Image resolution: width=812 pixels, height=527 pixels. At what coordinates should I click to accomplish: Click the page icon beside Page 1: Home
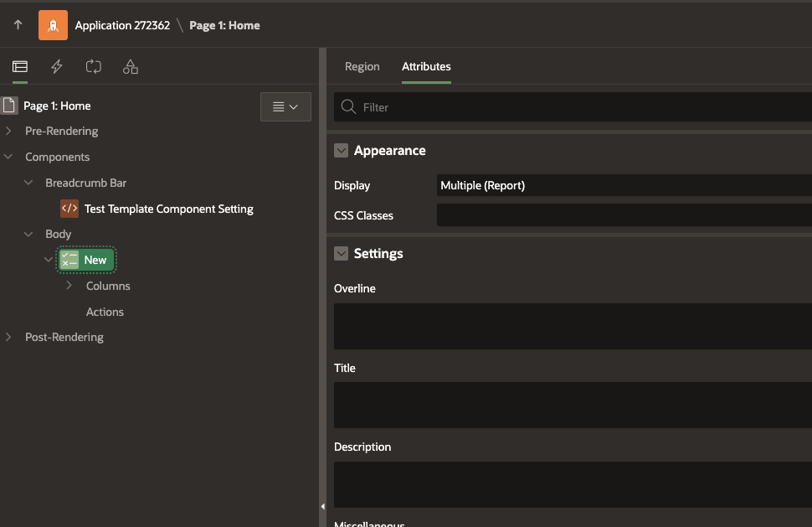(x=8, y=105)
